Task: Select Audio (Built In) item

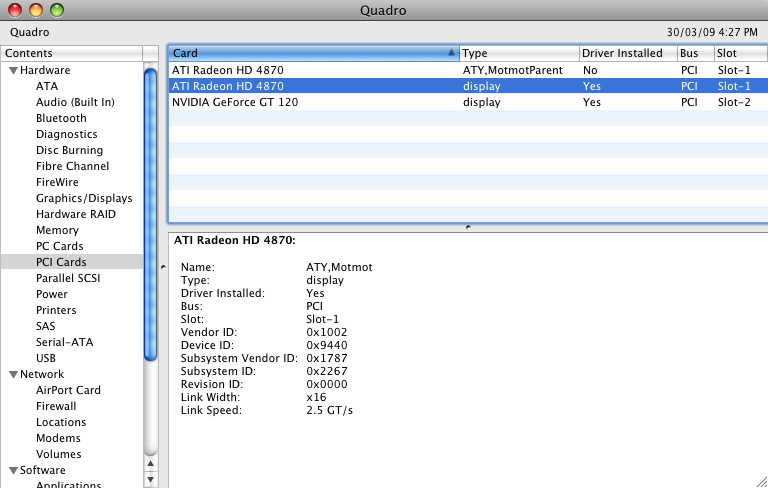Action: point(75,102)
